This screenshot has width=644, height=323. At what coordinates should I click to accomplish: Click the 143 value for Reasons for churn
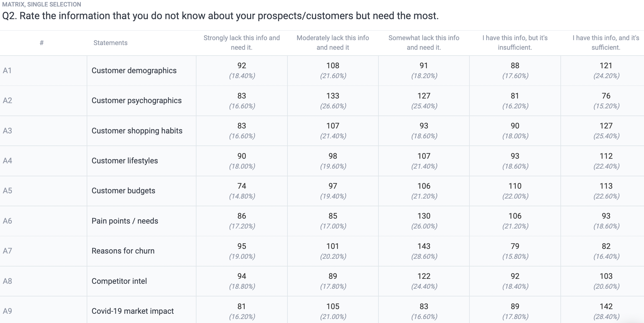coord(424,246)
